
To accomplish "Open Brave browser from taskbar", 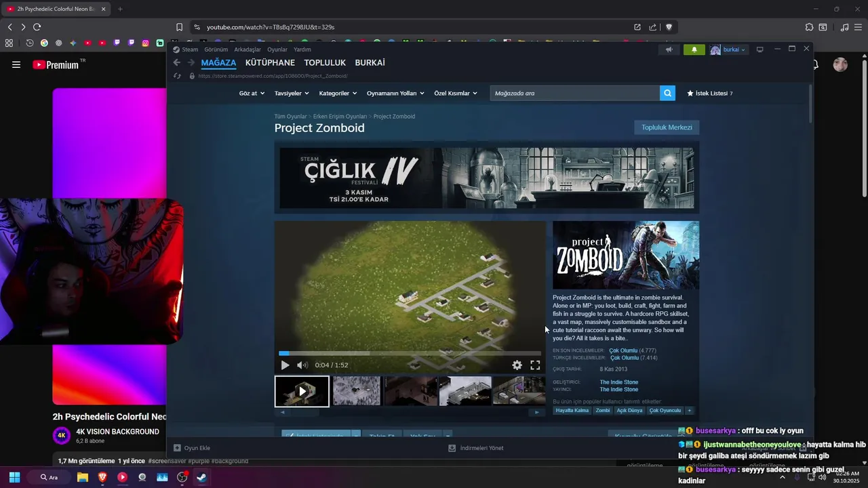I will [102, 477].
